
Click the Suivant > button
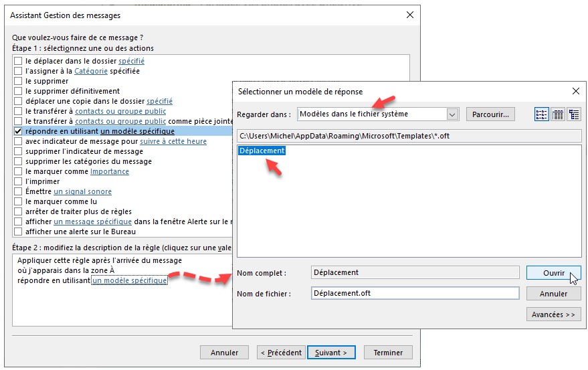[331, 353]
